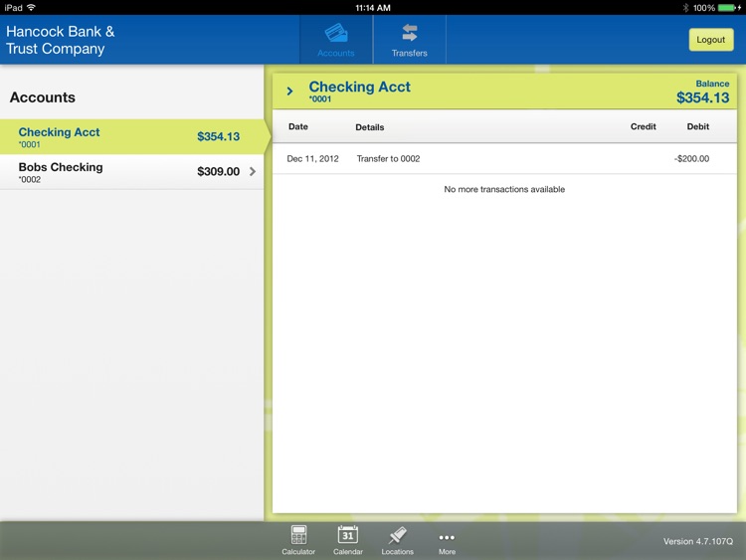The width and height of the screenshot is (746, 560).
Task: Click the Date column header
Action: (298, 126)
